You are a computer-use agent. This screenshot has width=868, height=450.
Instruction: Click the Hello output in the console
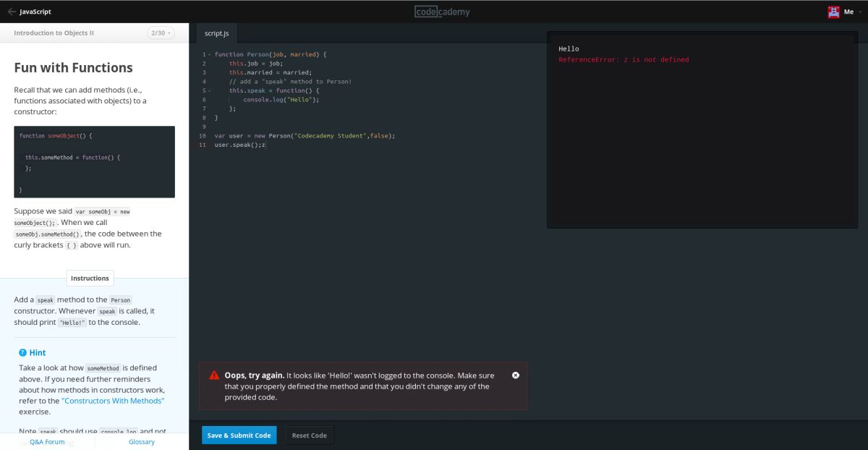(x=569, y=48)
